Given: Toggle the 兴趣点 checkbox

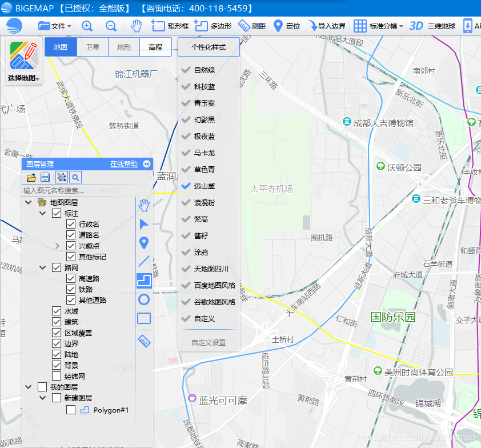Looking at the screenshot, I should [x=71, y=246].
